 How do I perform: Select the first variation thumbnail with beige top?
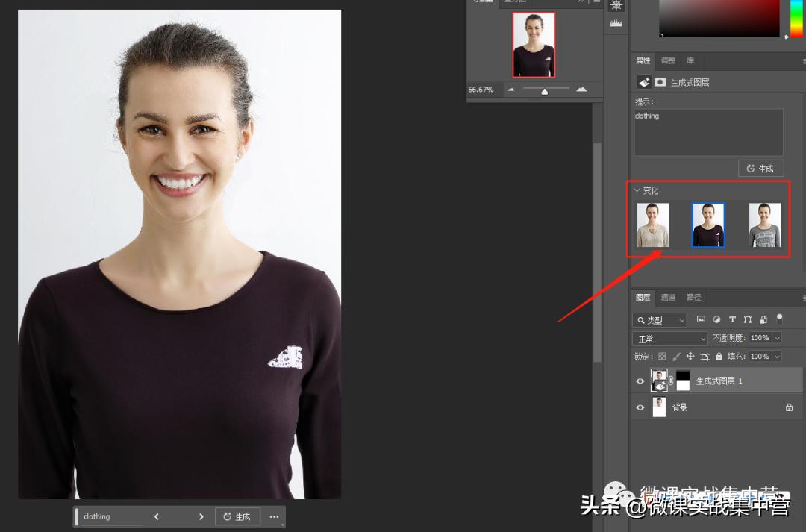point(653,225)
